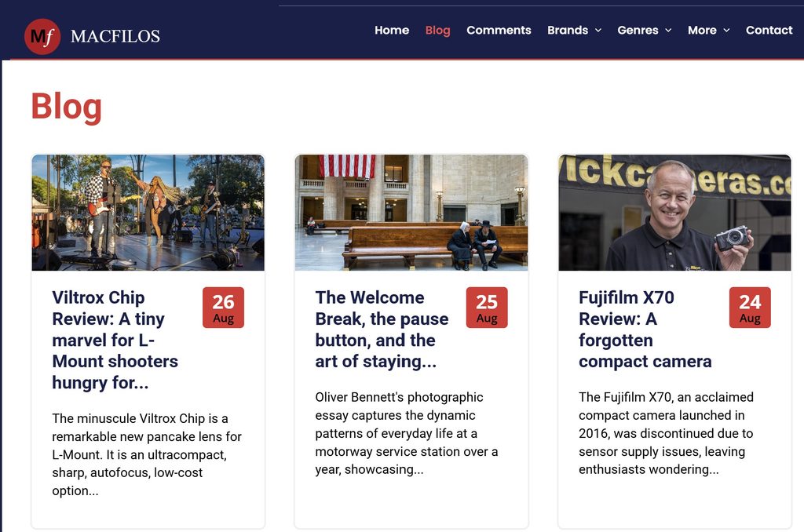
Task: Click the 24 Aug date badge
Action: click(x=750, y=308)
